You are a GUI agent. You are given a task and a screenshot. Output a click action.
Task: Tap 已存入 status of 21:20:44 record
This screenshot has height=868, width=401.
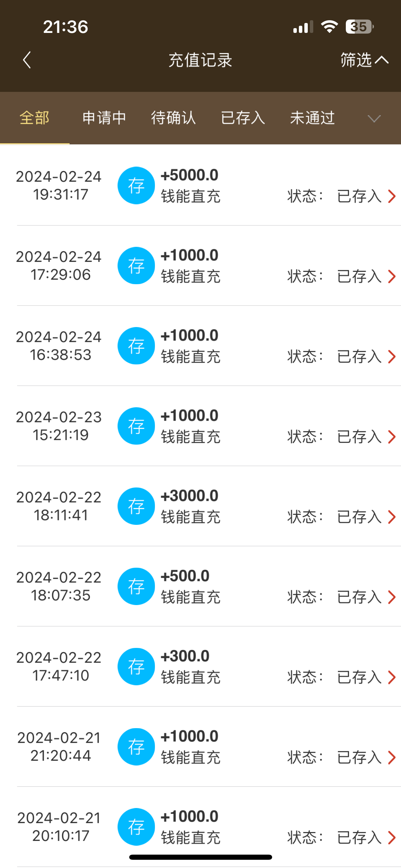click(359, 757)
